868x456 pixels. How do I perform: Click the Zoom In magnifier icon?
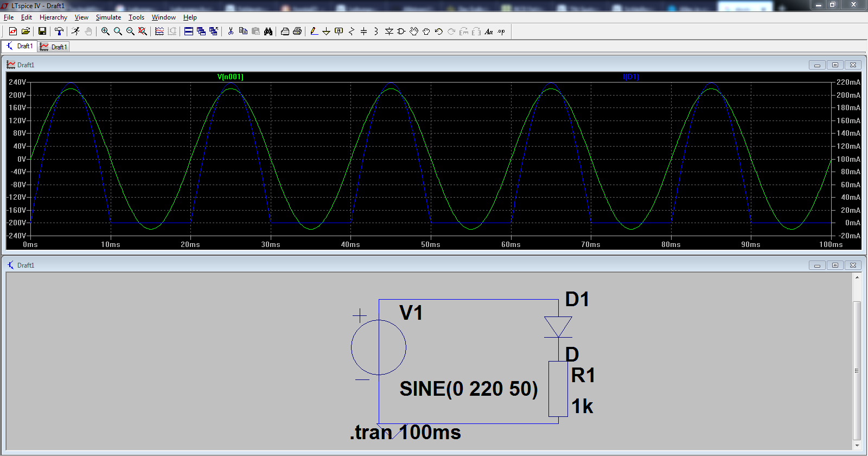click(105, 31)
